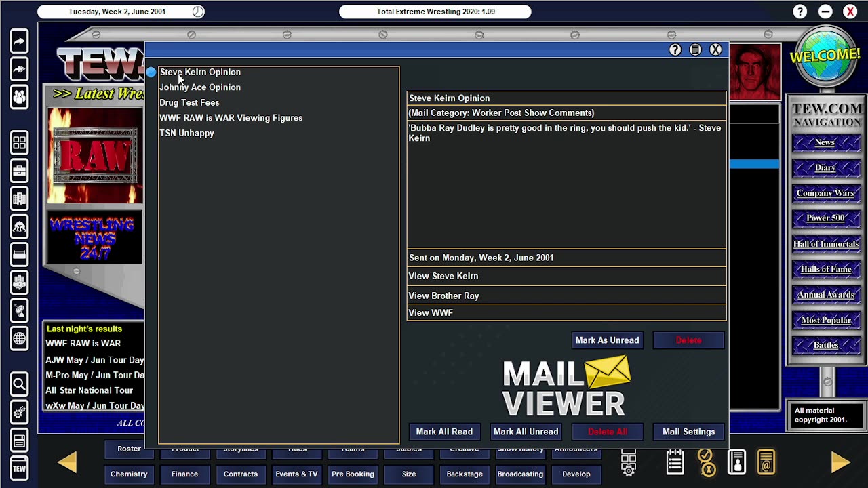
Task: Click the gold right arrow at bottom
Action: [x=840, y=462]
